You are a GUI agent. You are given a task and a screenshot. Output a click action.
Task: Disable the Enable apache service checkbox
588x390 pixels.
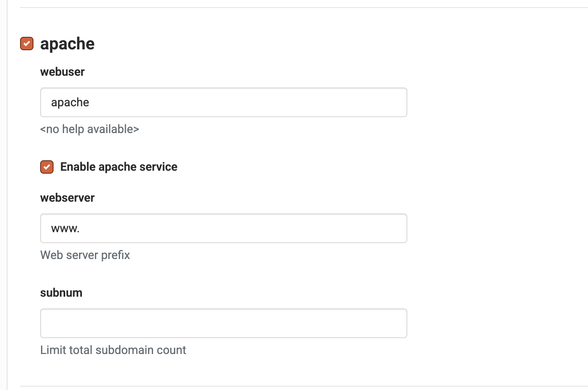[x=47, y=167]
